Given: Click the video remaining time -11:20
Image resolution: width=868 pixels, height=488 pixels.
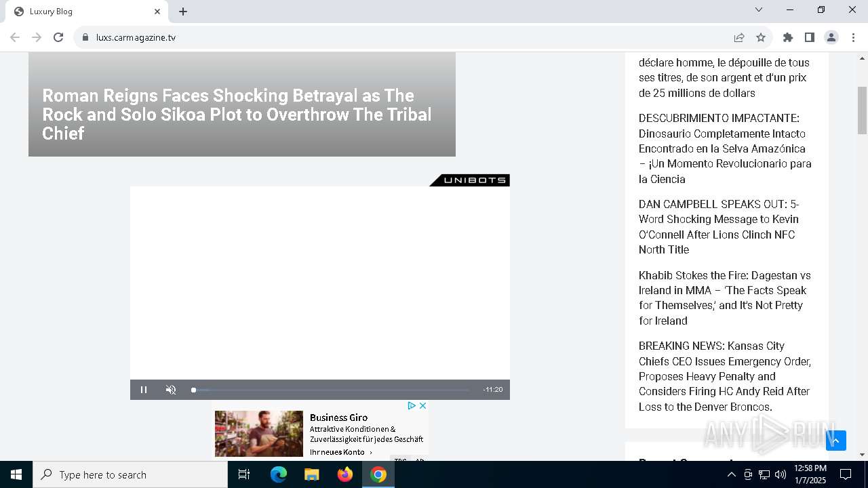Looking at the screenshot, I should pyautogui.click(x=493, y=390).
